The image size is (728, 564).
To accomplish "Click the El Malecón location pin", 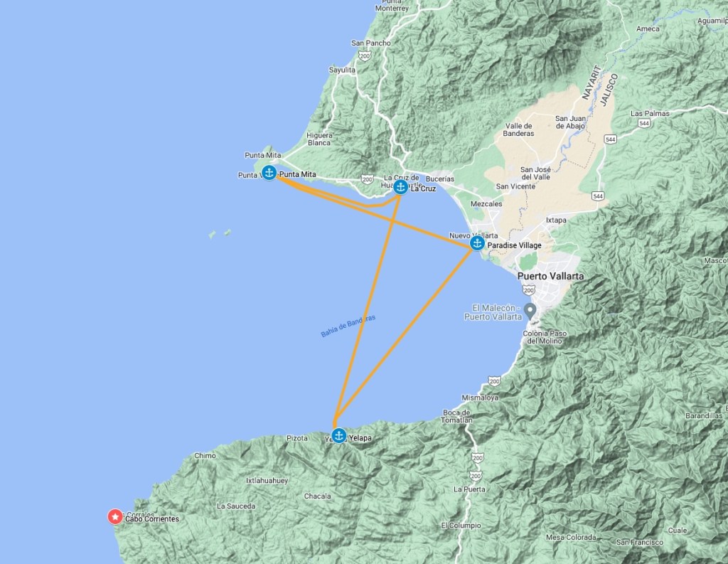I will click(530, 310).
